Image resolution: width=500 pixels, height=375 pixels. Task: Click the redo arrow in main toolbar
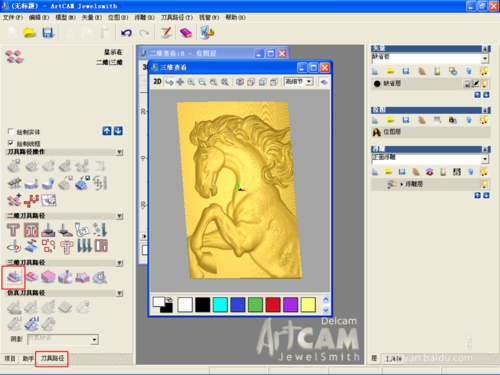coord(144,33)
